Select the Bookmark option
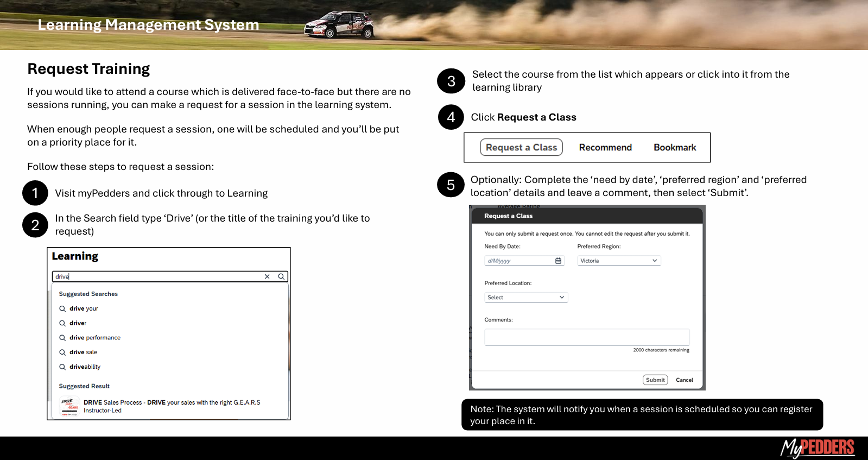This screenshot has height=460, width=868. [675, 147]
